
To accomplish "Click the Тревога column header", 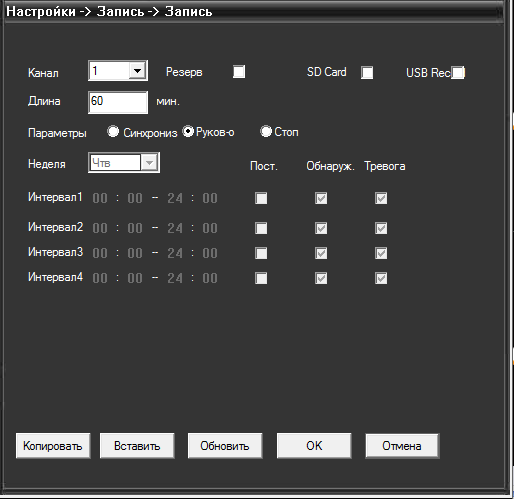I will (385, 166).
